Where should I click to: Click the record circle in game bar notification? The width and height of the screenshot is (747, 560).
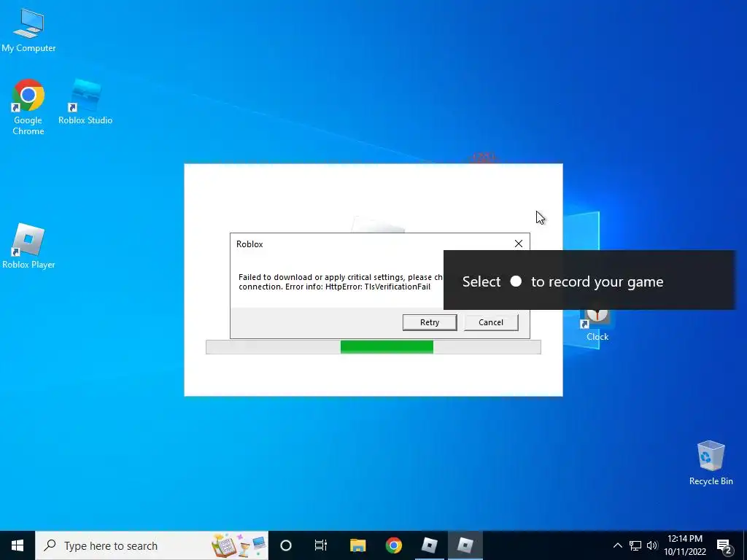[x=516, y=281]
